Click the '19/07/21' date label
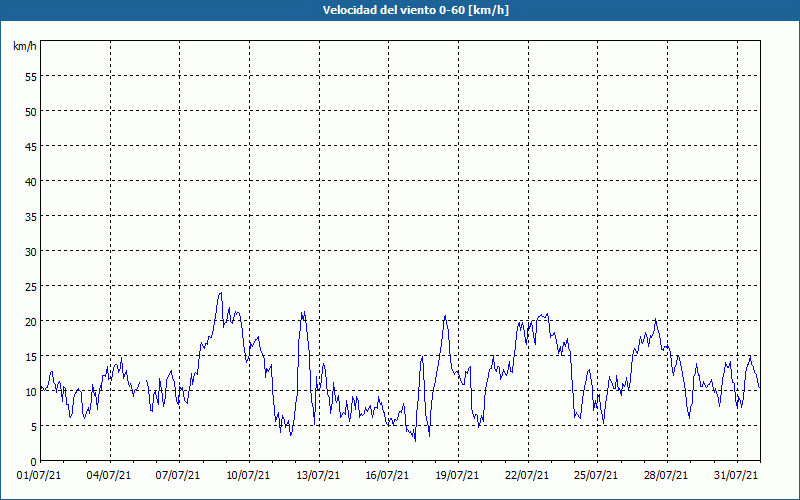The height and width of the screenshot is (500, 800). tap(457, 476)
